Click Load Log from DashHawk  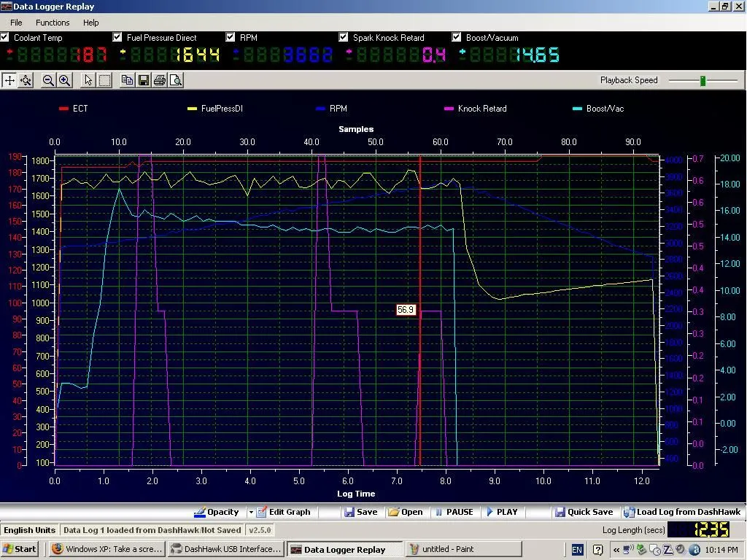click(682, 512)
